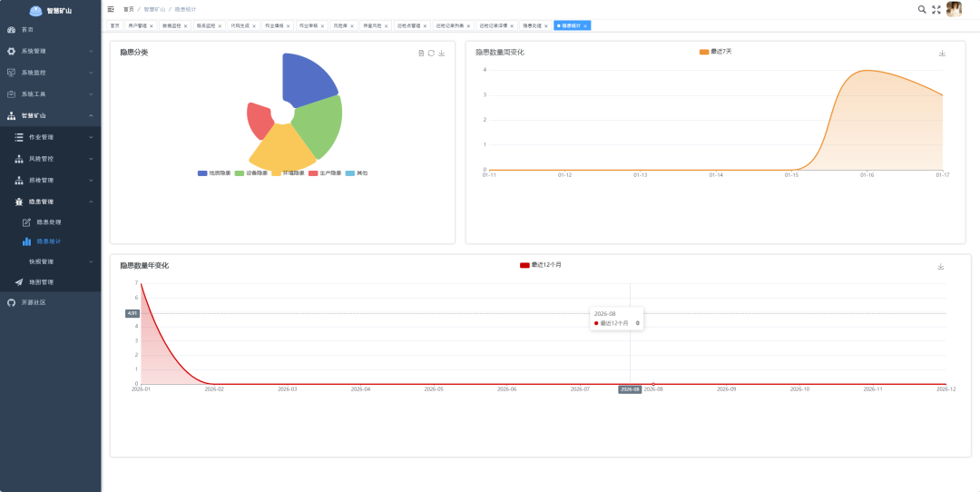Screen dimensions: 980x492
Task: Open 地图管理 sidebar item
Action: pos(50,282)
